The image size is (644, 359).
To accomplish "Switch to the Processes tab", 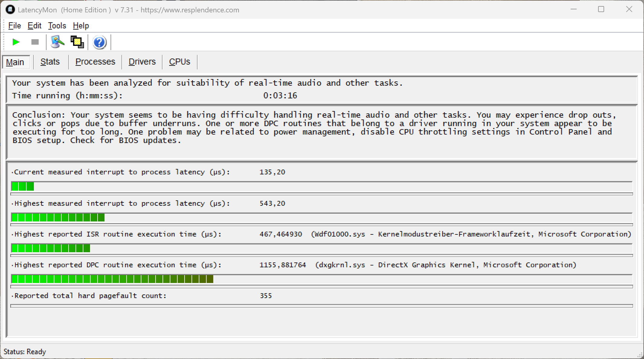I will click(95, 62).
